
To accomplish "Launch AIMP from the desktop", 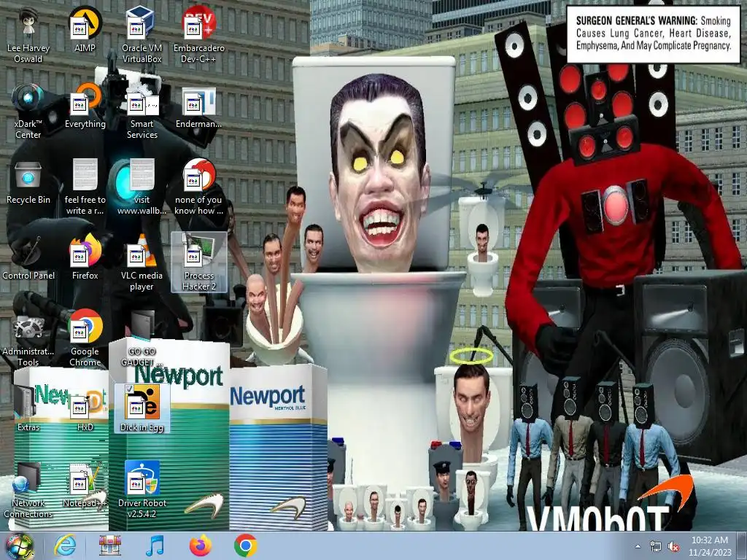I will click(85, 28).
